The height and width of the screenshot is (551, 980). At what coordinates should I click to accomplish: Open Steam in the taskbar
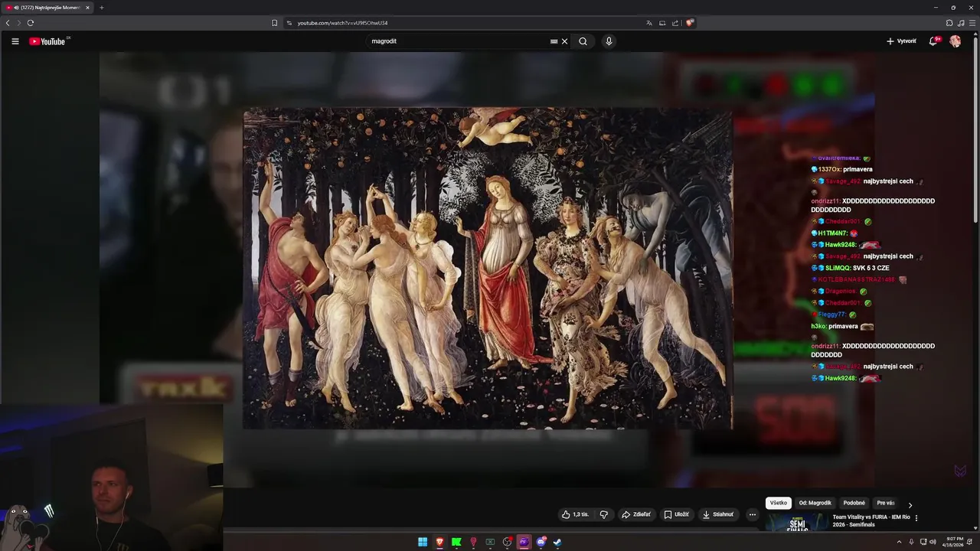pos(557,542)
